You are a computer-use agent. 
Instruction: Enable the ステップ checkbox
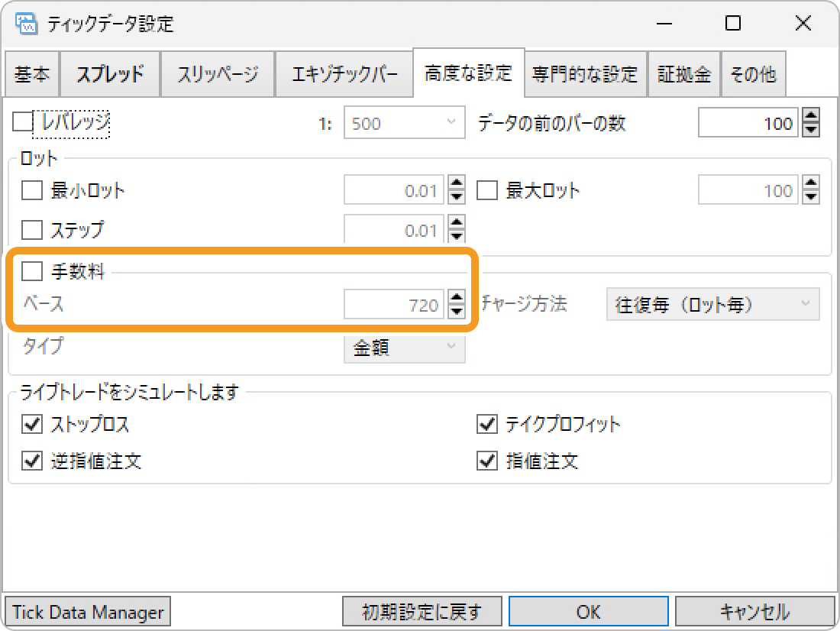(31, 229)
